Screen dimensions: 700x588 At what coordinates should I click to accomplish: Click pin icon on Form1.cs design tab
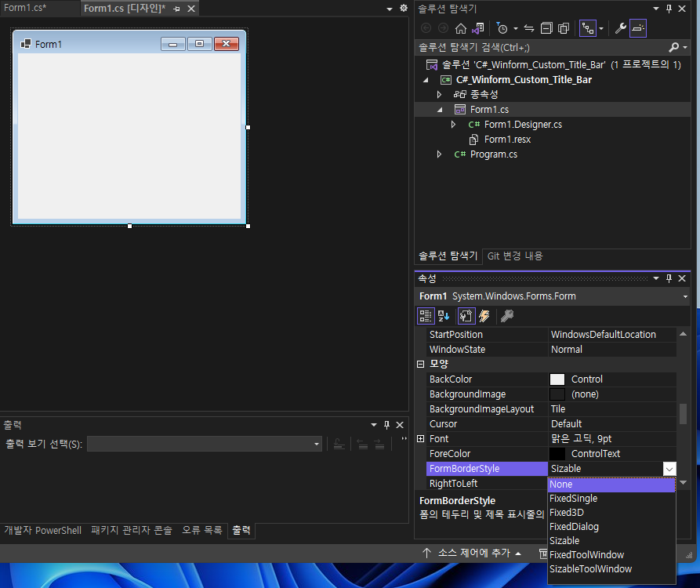(x=177, y=9)
